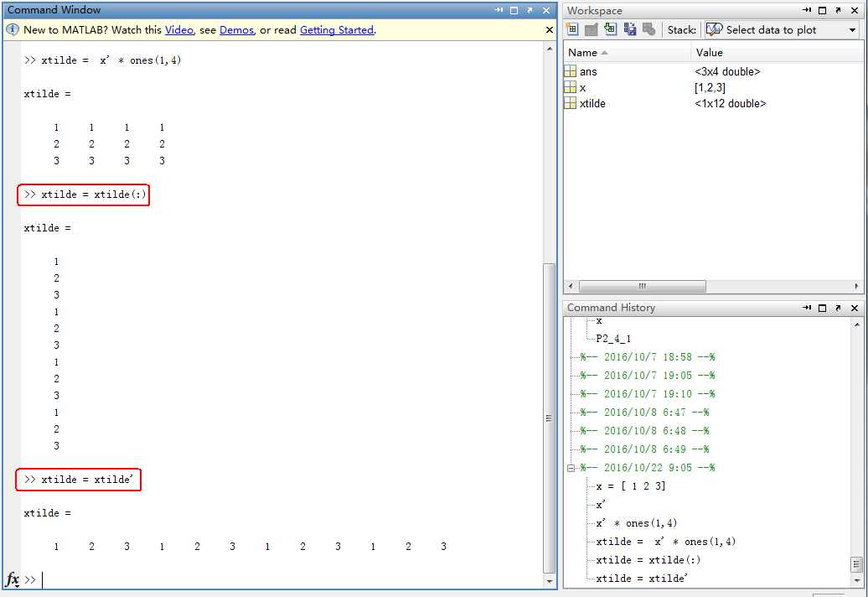Click the Getting Started link
Viewport: 868px width, 597px height.
pos(336,30)
